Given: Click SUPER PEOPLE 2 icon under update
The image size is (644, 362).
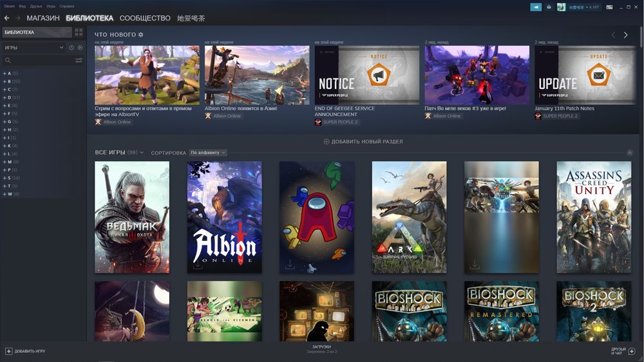Looking at the screenshot, I should (538, 116).
